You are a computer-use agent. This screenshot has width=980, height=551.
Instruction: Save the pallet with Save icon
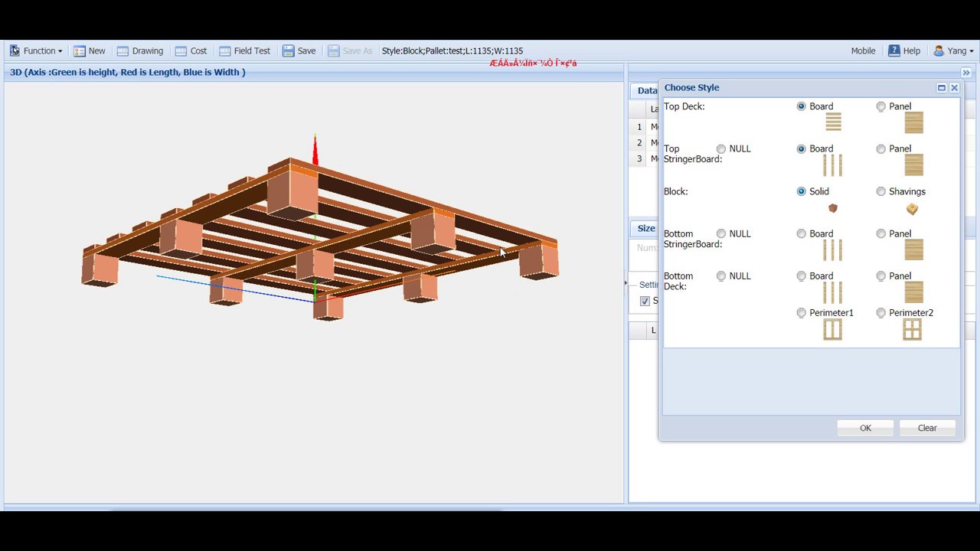coord(289,51)
